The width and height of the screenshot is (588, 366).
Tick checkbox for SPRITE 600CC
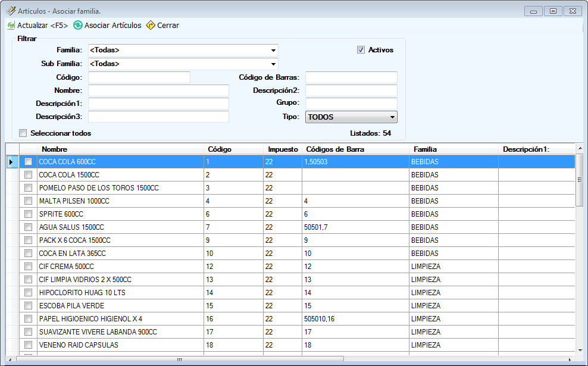pyautogui.click(x=28, y=214)
